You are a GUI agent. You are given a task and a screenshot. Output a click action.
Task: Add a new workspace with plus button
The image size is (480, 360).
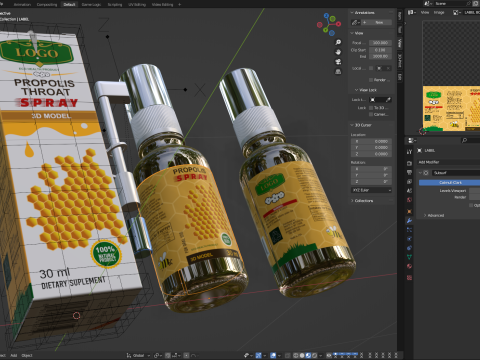[x=180, y=4]
